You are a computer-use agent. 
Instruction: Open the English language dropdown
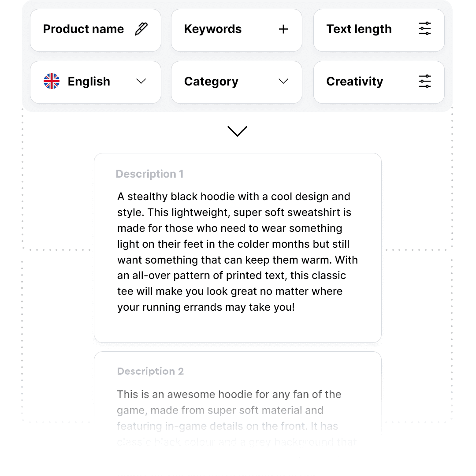pos(141,82)
